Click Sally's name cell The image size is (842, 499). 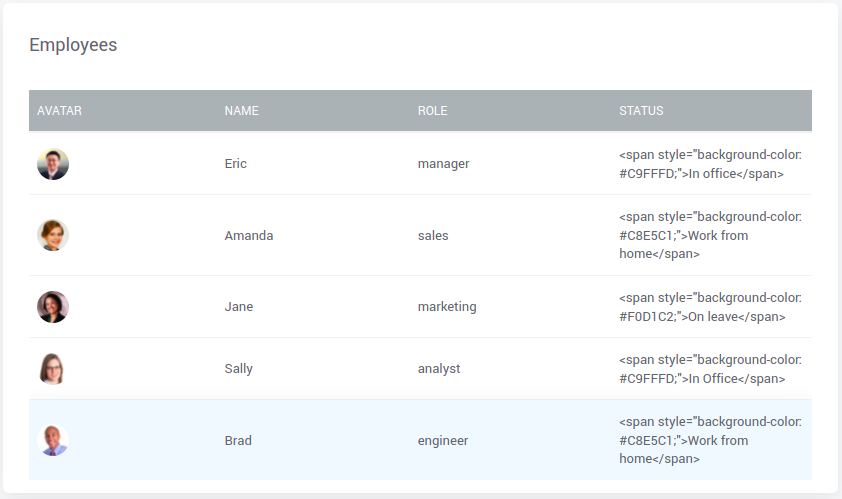pos(239,369)
